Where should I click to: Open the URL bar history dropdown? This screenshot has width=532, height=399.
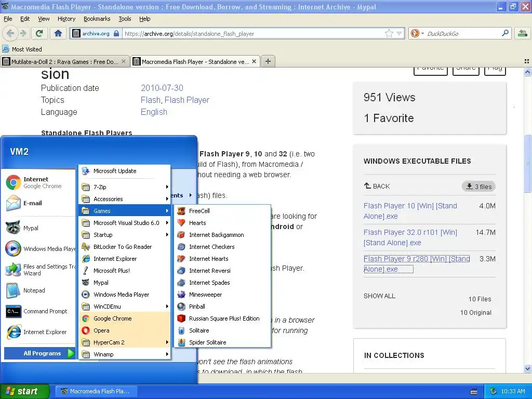click(x=400, y=33)
